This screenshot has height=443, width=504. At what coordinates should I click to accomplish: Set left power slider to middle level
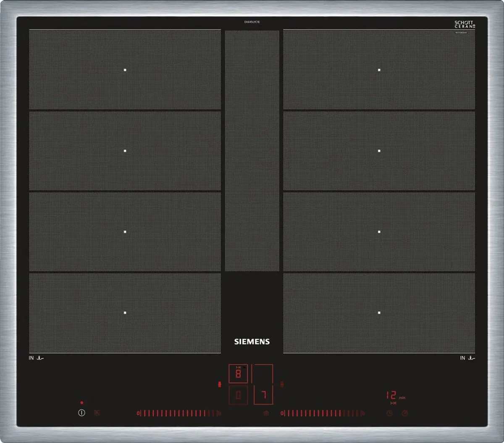click(179, 414)
